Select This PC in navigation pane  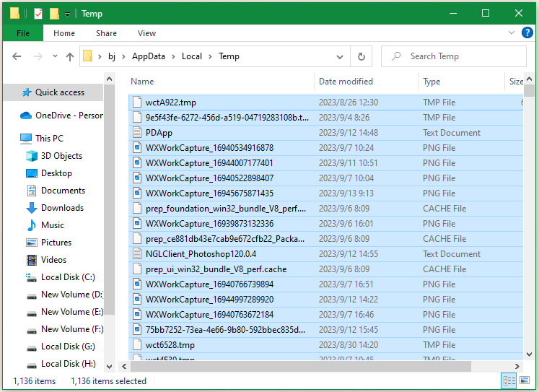[42, 138]
